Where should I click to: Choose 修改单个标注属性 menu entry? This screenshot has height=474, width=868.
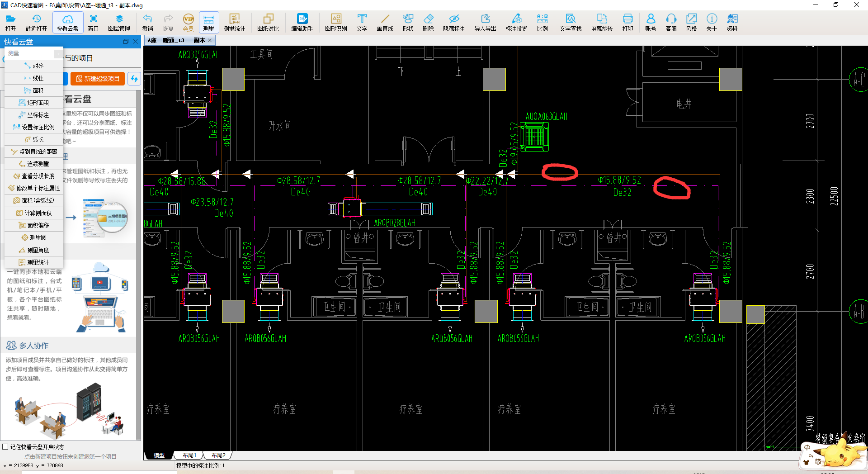pos(34,188)
